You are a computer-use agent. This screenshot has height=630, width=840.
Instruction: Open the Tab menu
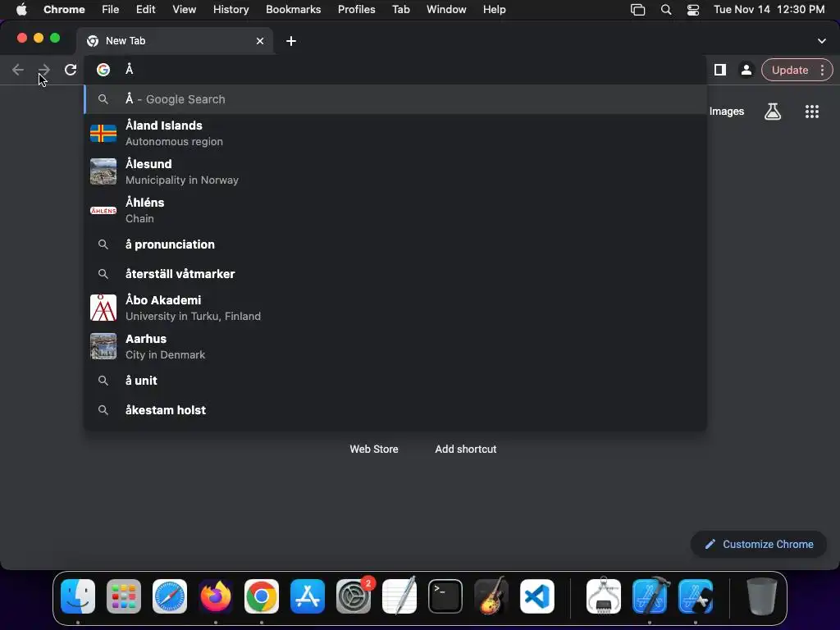click(x=400, y=10)
